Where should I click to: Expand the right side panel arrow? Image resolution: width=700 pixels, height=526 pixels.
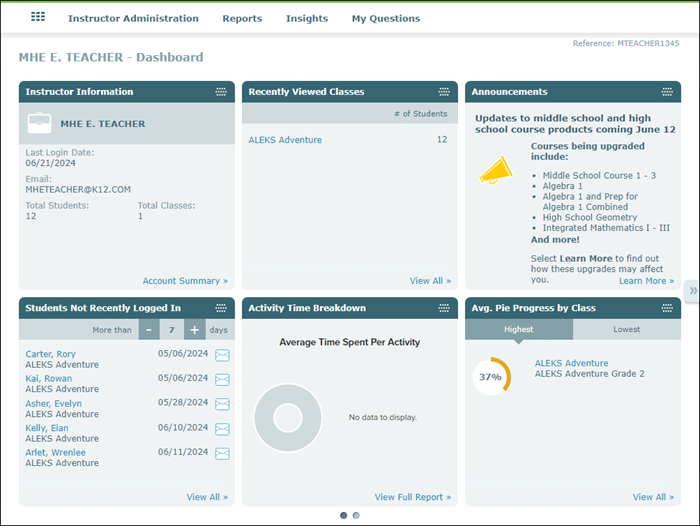coord(692,290)
